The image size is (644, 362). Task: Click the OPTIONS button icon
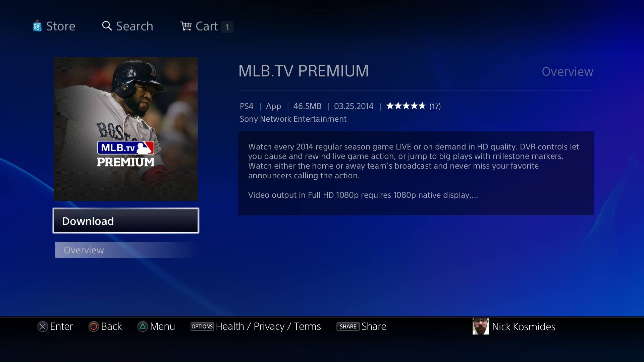click(x=202, y=326)
